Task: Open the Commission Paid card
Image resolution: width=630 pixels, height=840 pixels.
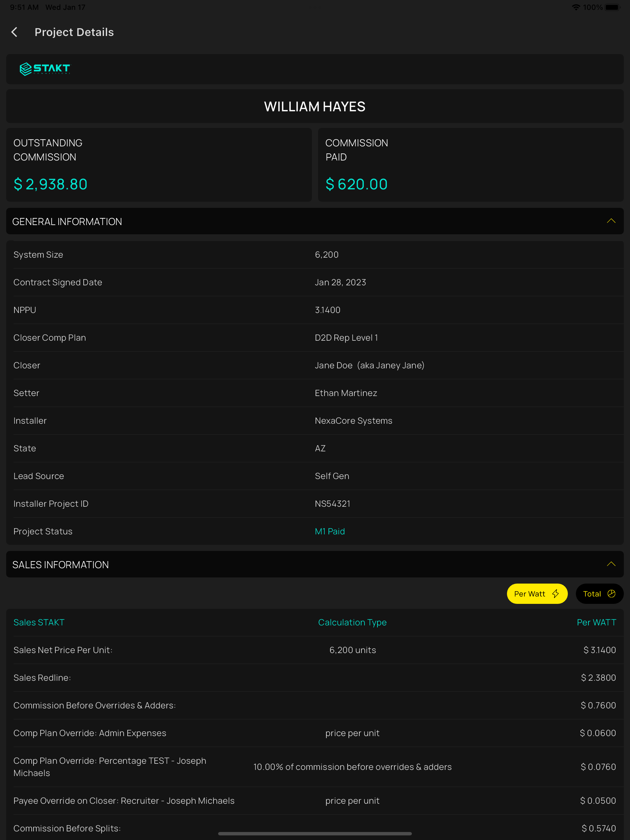Action: (x=471, y=165)
